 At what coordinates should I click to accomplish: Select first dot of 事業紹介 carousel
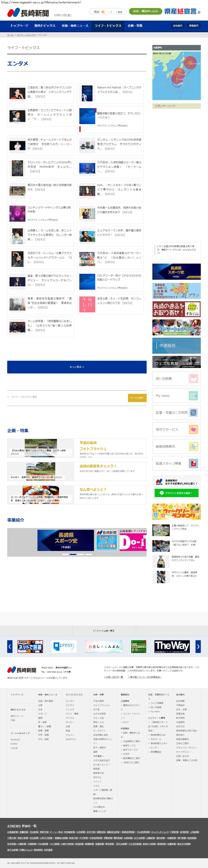coord(65,554)
